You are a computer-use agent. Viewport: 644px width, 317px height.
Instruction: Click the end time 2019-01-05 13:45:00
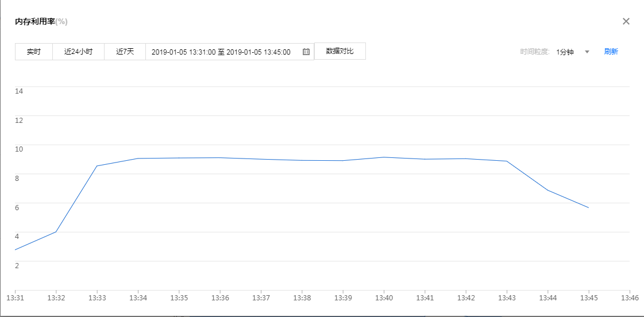[x=259, y=52]
